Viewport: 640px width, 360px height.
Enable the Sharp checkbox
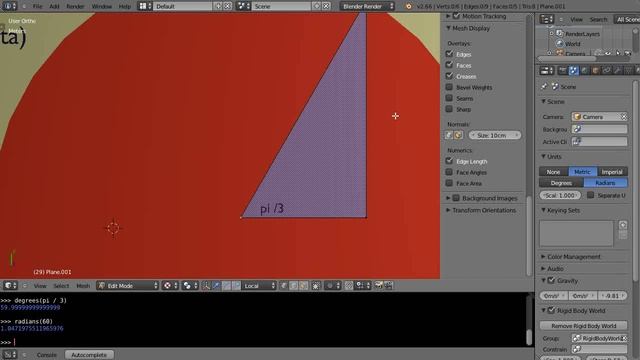tap(449, 109)
